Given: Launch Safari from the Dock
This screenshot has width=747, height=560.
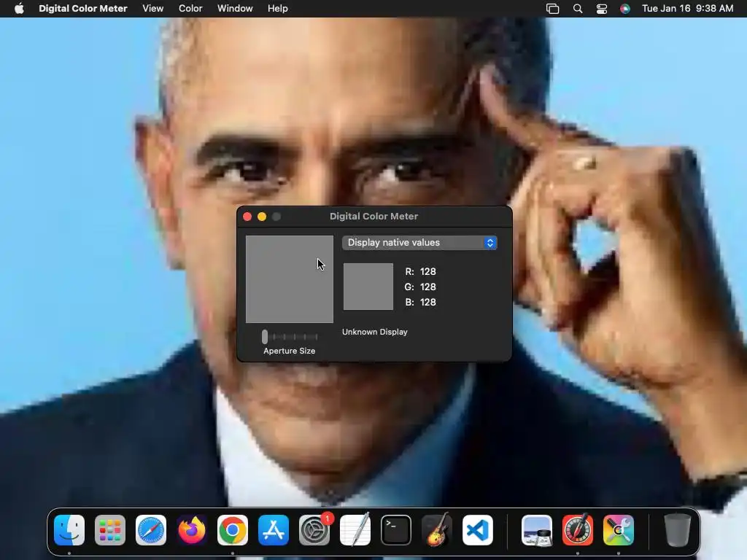Looking at the screenshot, I should point(151,530).
